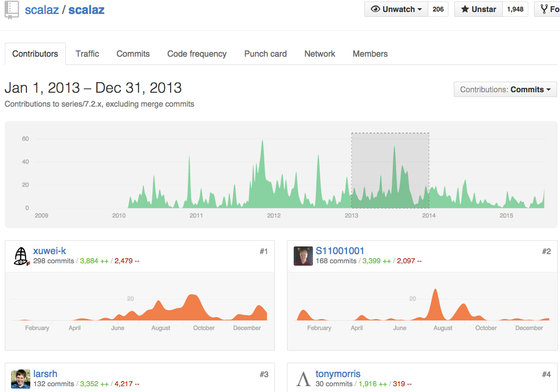Click the 2012 label on the timeline
This screenshot has height=392, width=560.
point(274,216)
